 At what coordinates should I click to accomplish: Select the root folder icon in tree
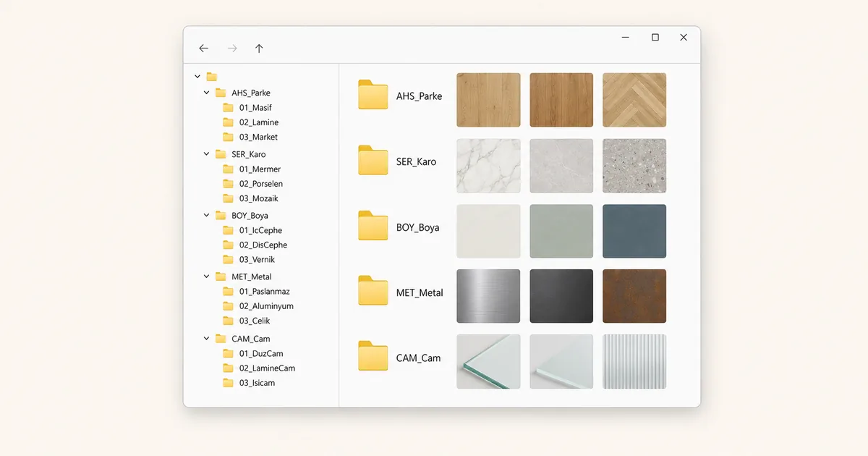pyautogui.click(x=212, y=77)
